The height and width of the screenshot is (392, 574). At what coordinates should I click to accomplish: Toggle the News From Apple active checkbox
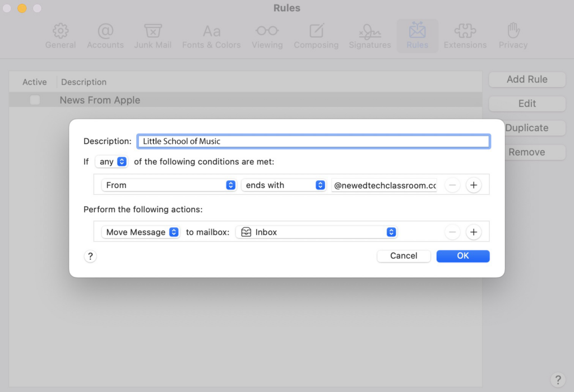(x=35, y=100)
